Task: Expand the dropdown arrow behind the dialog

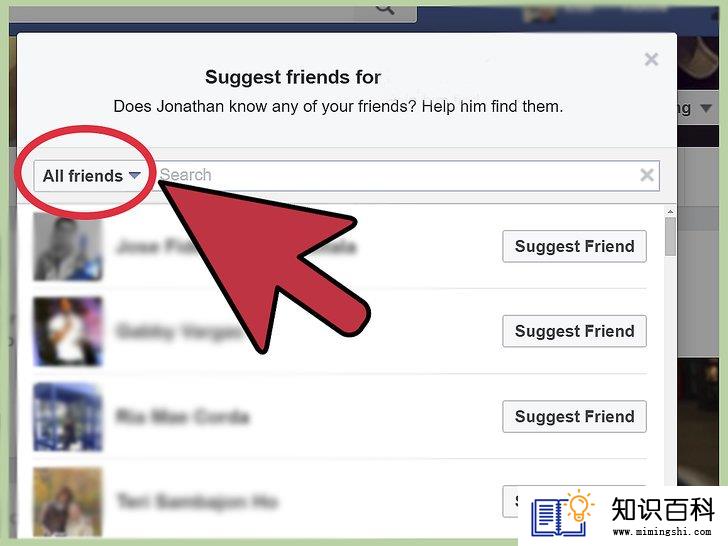Action: 706,108
